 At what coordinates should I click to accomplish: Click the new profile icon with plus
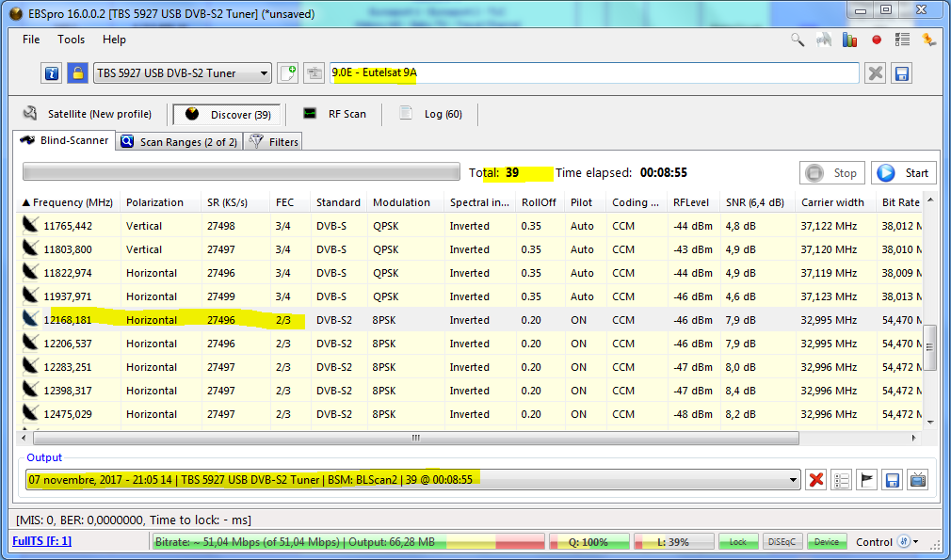pyautogui.click(x=288, y=73)
